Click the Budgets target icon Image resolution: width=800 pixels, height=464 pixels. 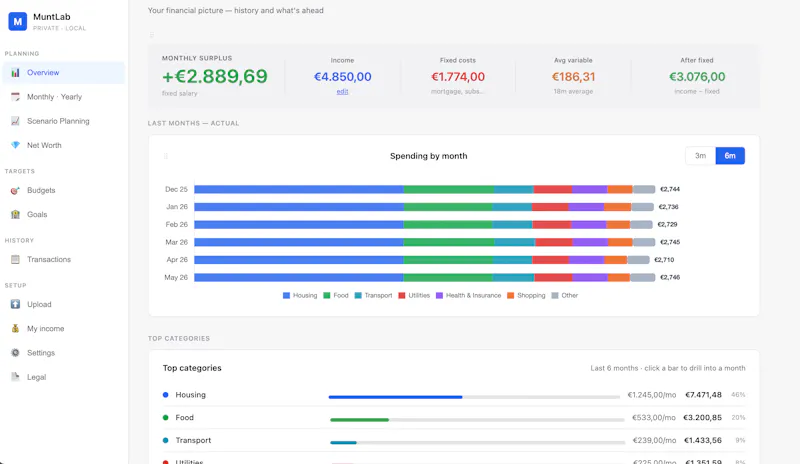click(x=15, y=190)
